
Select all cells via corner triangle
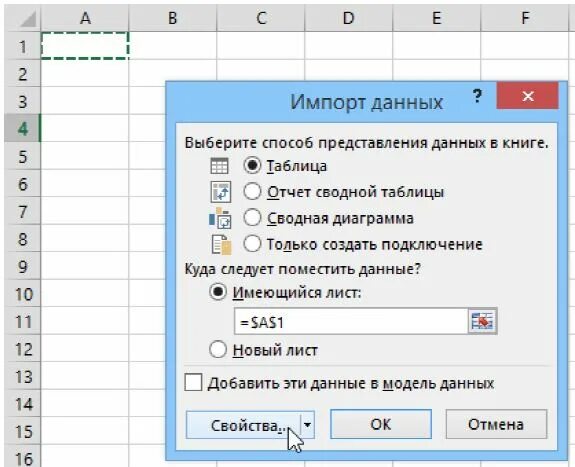(24, 18)
